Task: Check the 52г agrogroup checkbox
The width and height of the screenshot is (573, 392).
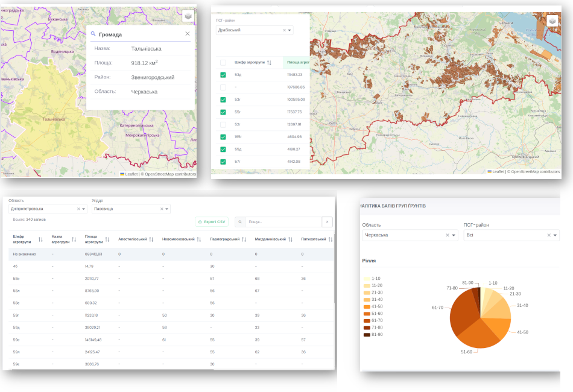Action: [x=223, y=124]
